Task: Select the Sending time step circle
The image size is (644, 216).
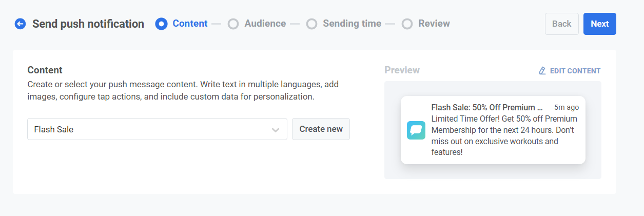Action: (x=311, y=24)
